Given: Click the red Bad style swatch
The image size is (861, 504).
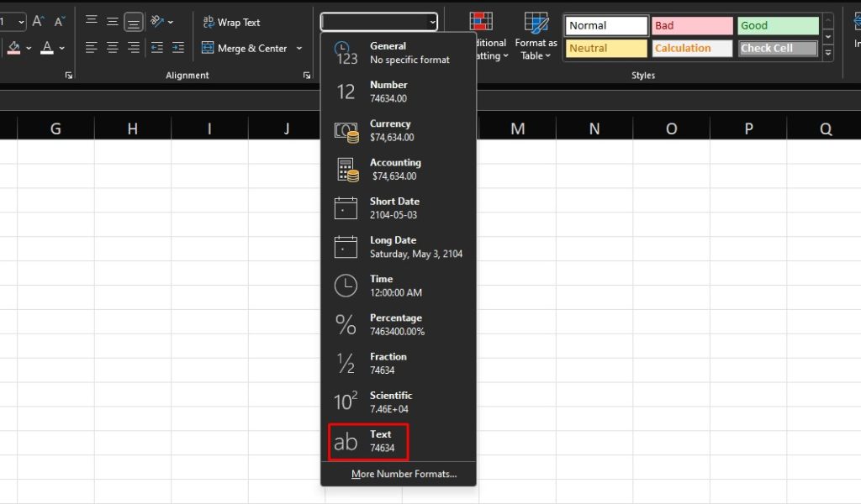Looking at the screenshot, I should tap(691, 25).
